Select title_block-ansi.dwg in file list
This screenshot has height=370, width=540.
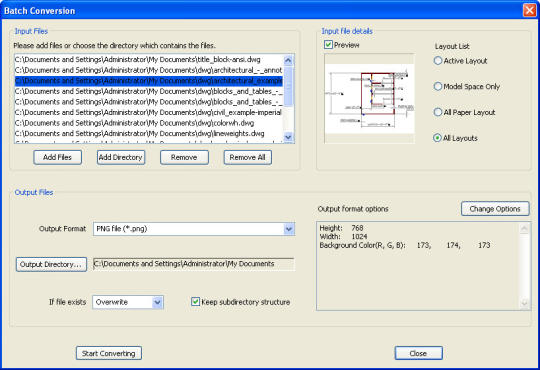click(x=148, y=60)
